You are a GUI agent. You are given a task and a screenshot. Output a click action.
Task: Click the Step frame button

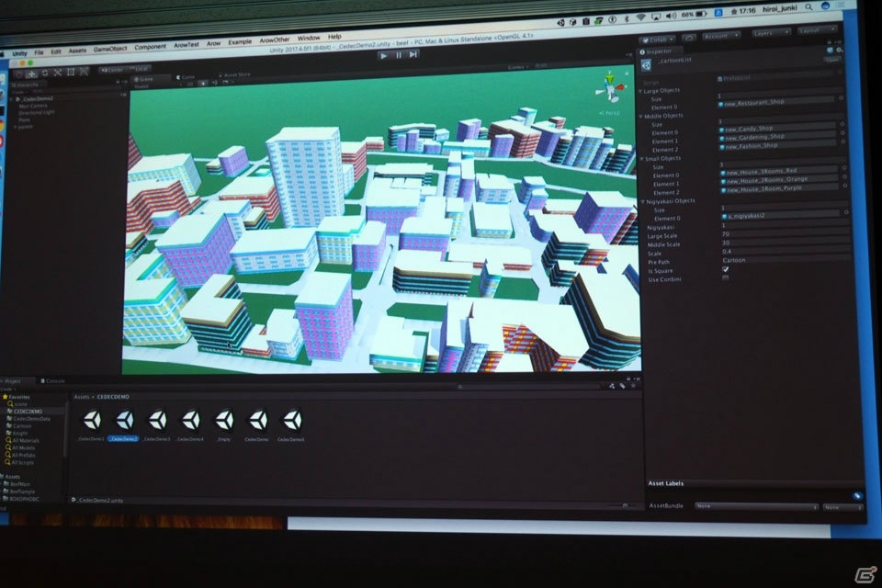coord(413,54)
